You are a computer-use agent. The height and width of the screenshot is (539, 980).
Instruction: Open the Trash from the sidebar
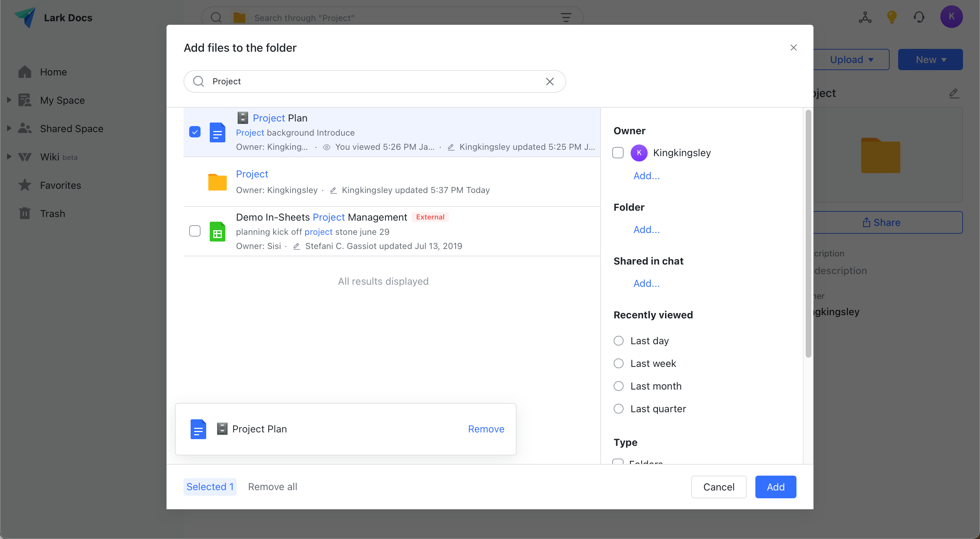click(x=52, y=214)
